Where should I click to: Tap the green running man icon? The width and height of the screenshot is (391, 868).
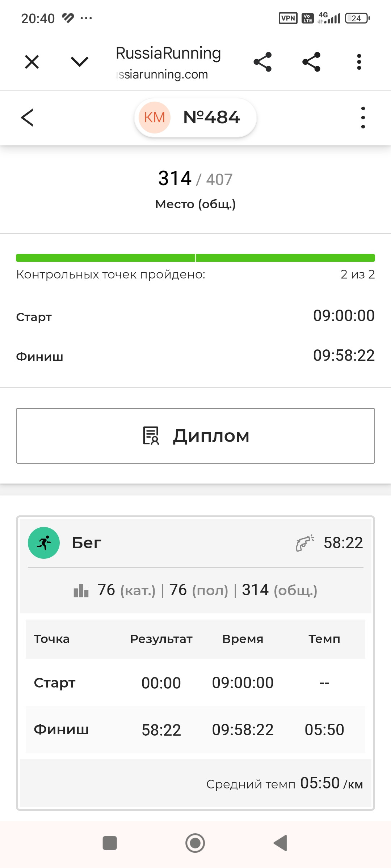[44, 543]
